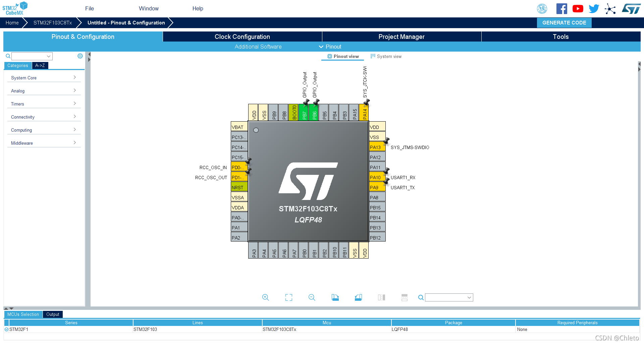Collapse bottom panel arrow handle
644x344 pixels.
12,308
